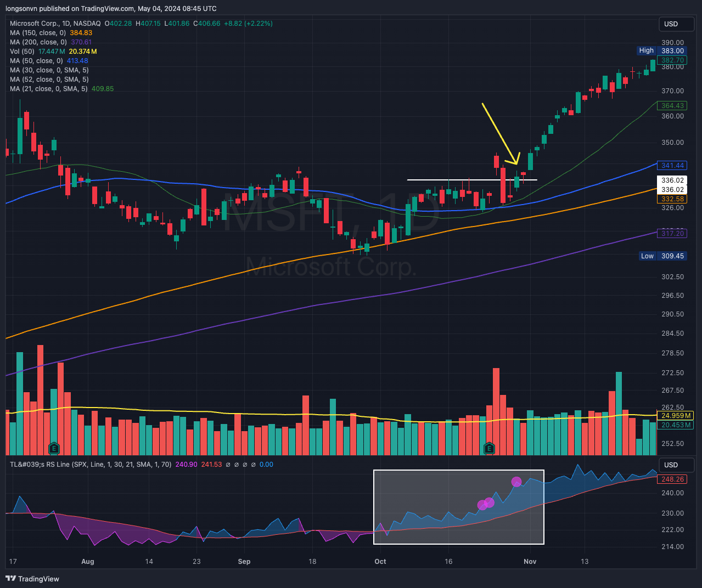Click the yellow 24.959M volume label
The width and height of the screenshot is (702, 588).
tap(676, 416)
